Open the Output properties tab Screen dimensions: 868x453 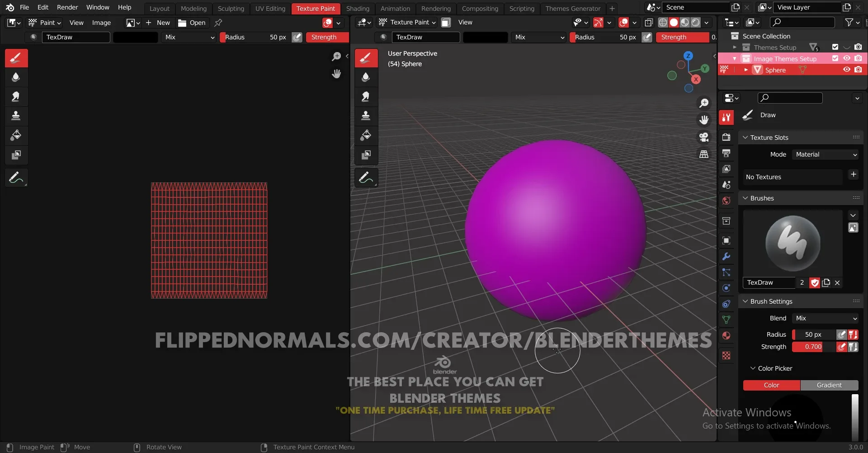[x=726, y=153]
